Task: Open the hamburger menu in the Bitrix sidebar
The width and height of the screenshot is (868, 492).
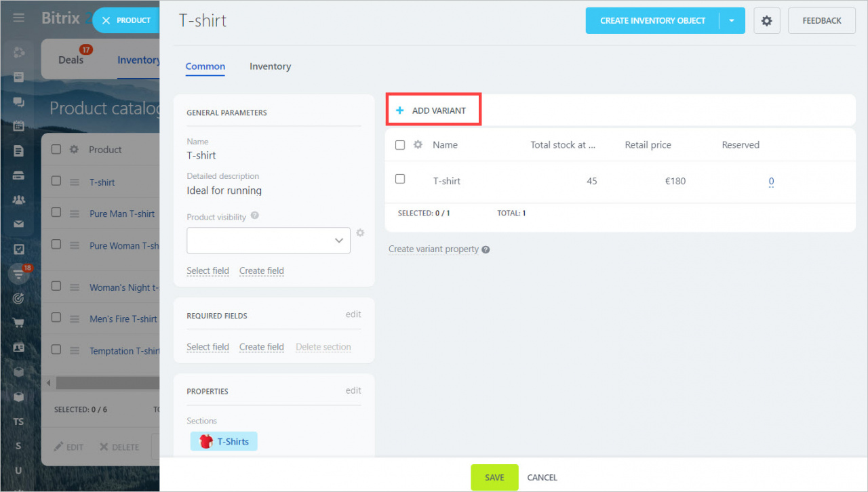Action: click(19, 18)
